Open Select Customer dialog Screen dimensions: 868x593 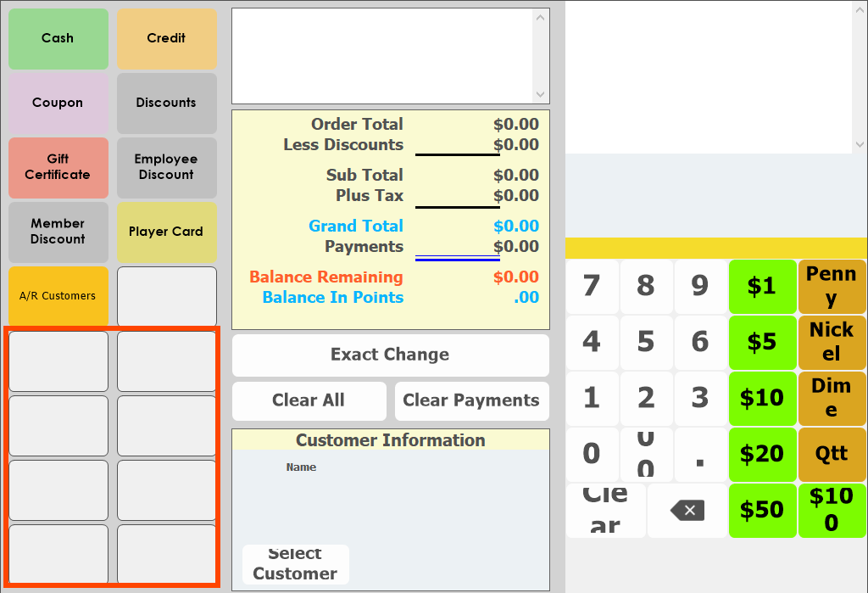295,564
